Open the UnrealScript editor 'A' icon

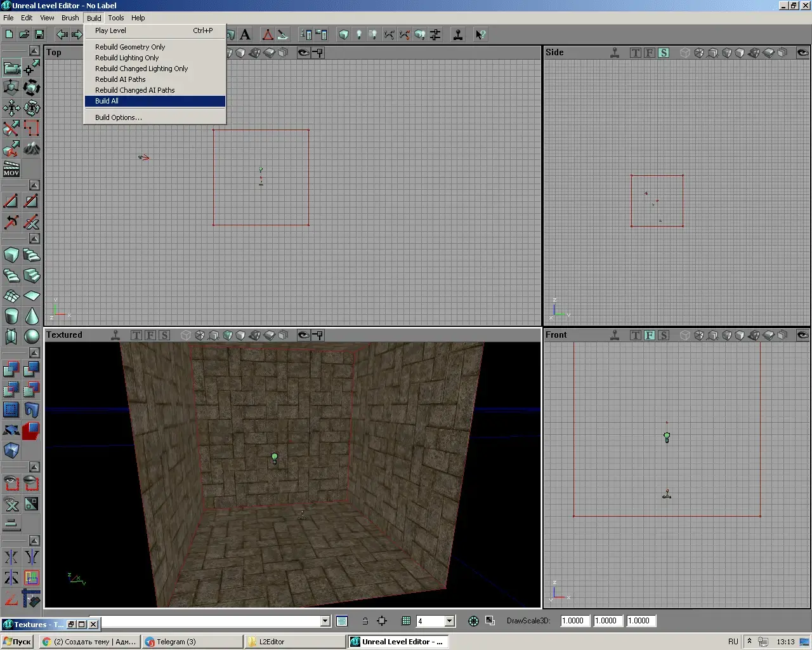(246, 34)
